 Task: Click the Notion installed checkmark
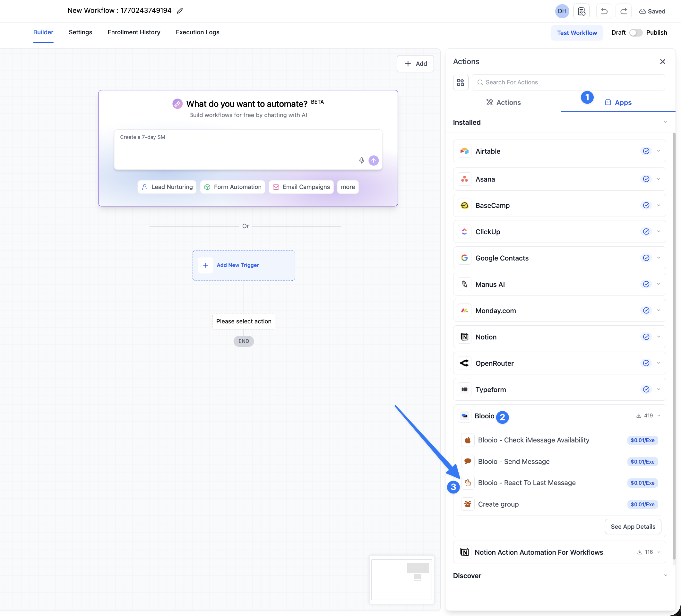tap(646, 337)
